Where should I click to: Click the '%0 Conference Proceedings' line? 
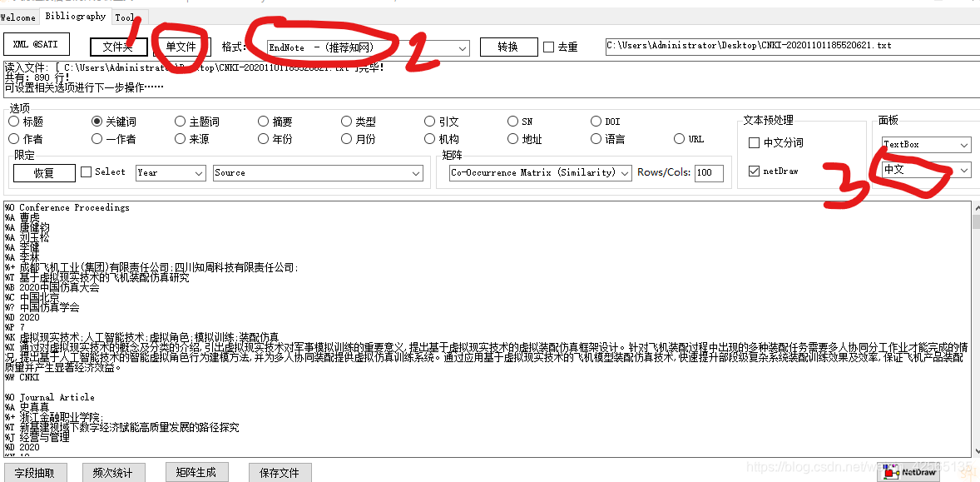pyautogui.click(x=67, y=207)
